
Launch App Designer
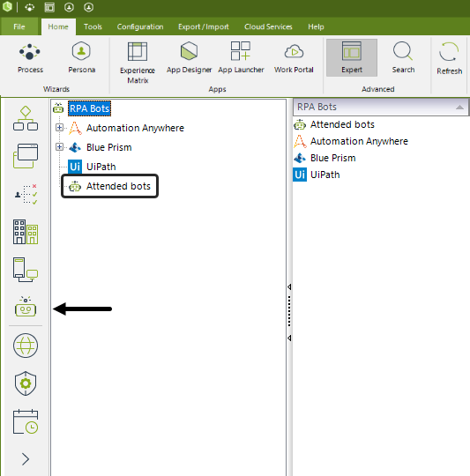[x=189, y=58]
